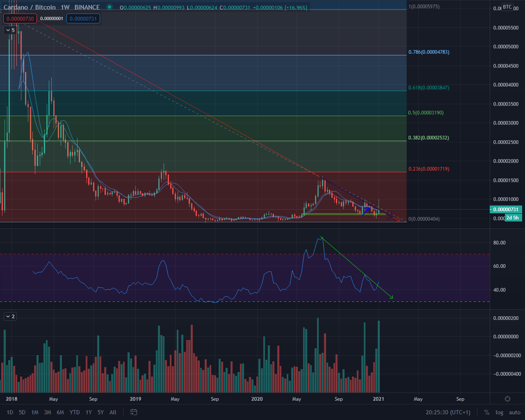The image size is (525, 420).
Task: Select the 0.786(0.00004783) Fibonacci label
Action: click(429, 52)
